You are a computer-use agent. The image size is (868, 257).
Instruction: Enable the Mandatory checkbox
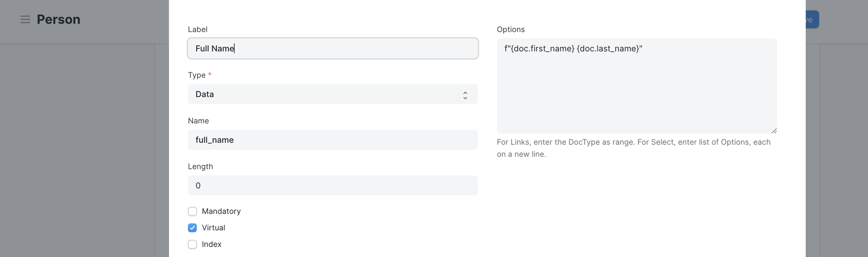pos(193,211)
